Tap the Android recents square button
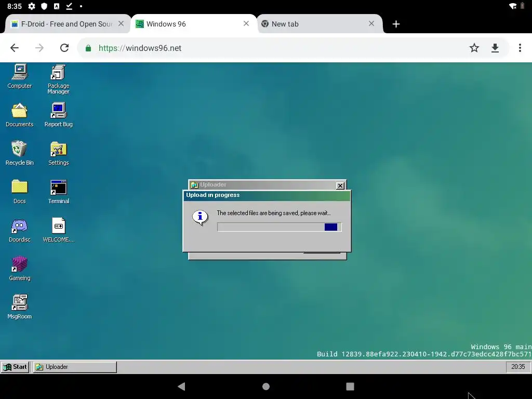532x399 pixels. 350,387
